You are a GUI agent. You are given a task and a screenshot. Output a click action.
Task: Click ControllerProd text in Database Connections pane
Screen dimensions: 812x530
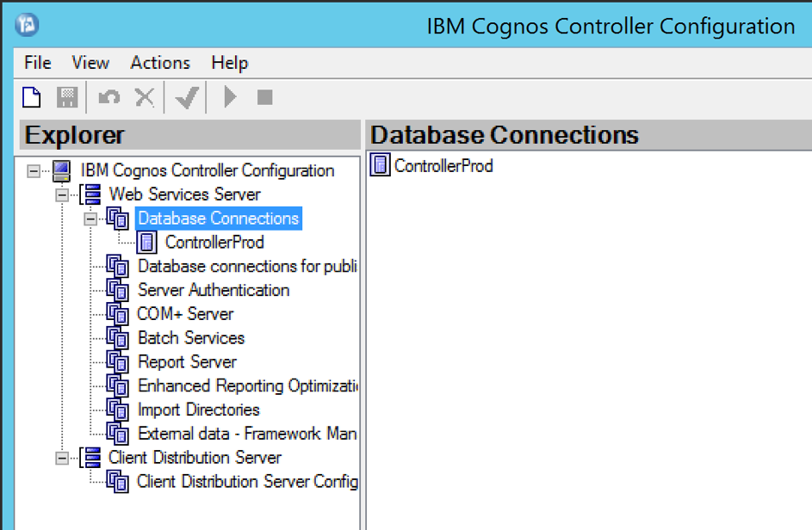[x=443, y=165]
